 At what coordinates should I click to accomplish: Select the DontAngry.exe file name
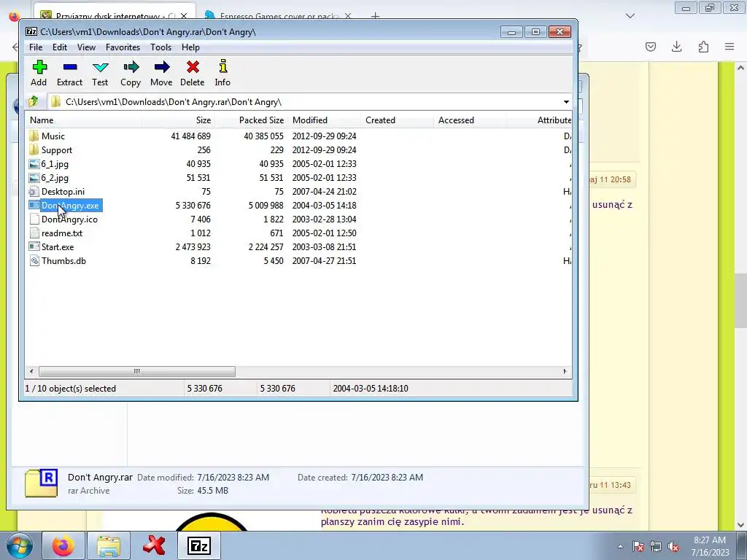point(70,205)
